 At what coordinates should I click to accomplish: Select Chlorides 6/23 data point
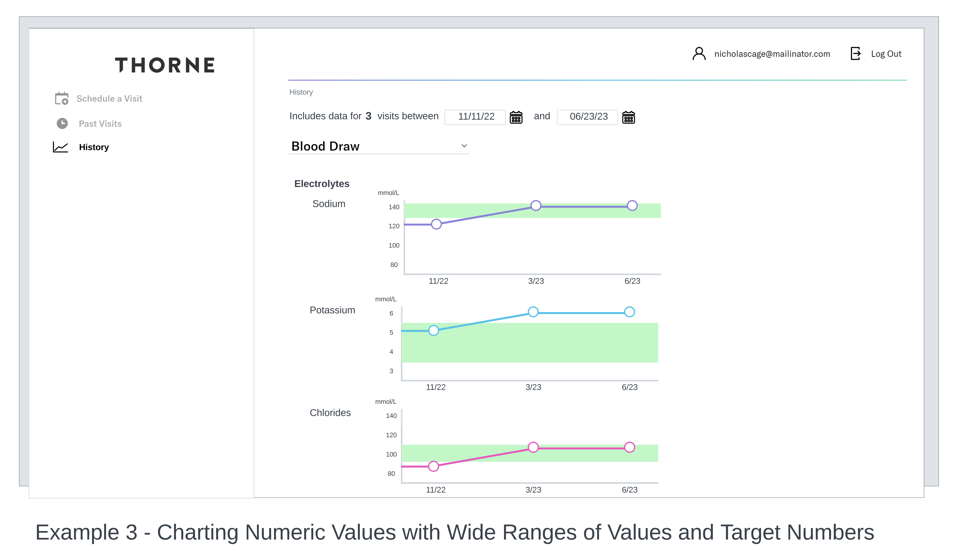coord(630,447)
